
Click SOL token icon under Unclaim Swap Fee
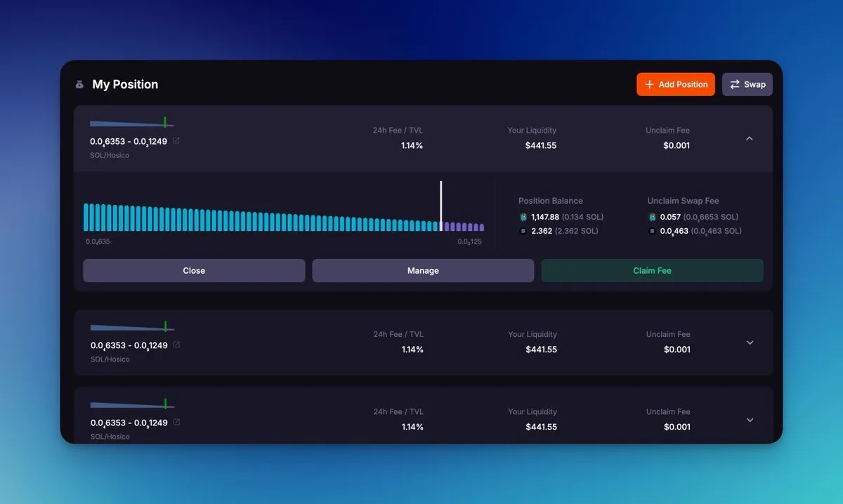(652, 231)
